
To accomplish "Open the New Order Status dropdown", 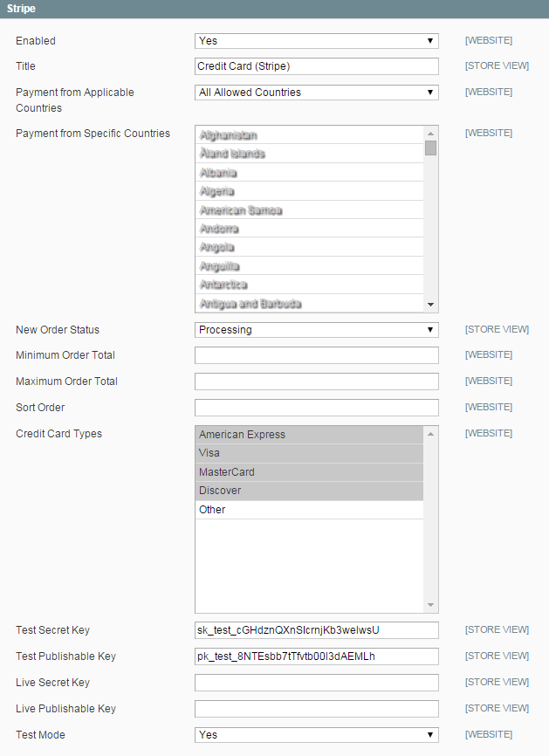I will (x=317, y=330).
